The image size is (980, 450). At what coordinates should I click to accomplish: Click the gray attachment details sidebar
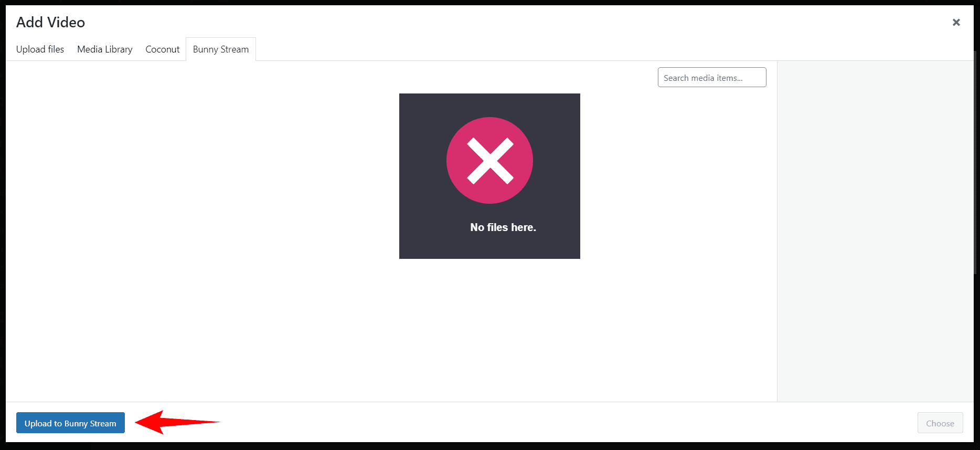click(x=875, y=231)
